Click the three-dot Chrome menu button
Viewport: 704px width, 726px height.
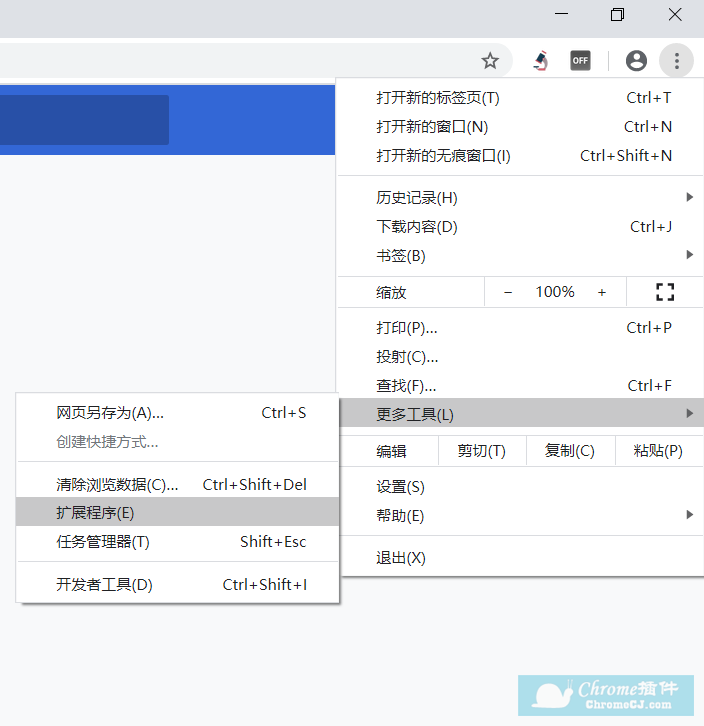[677, 61]
